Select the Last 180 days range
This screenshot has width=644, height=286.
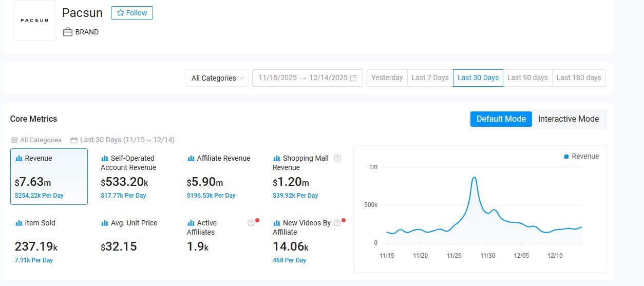578,78
